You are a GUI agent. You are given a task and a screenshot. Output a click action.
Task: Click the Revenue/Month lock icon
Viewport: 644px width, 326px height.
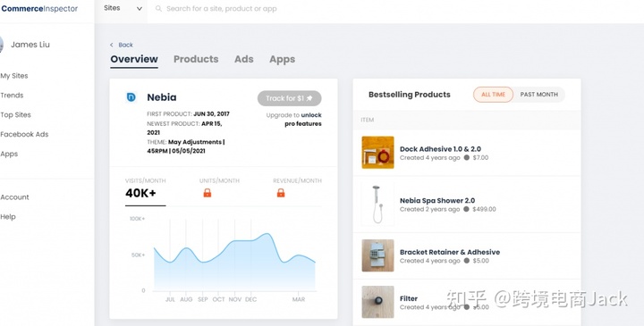pyautogui.click(x=281, y=193)
